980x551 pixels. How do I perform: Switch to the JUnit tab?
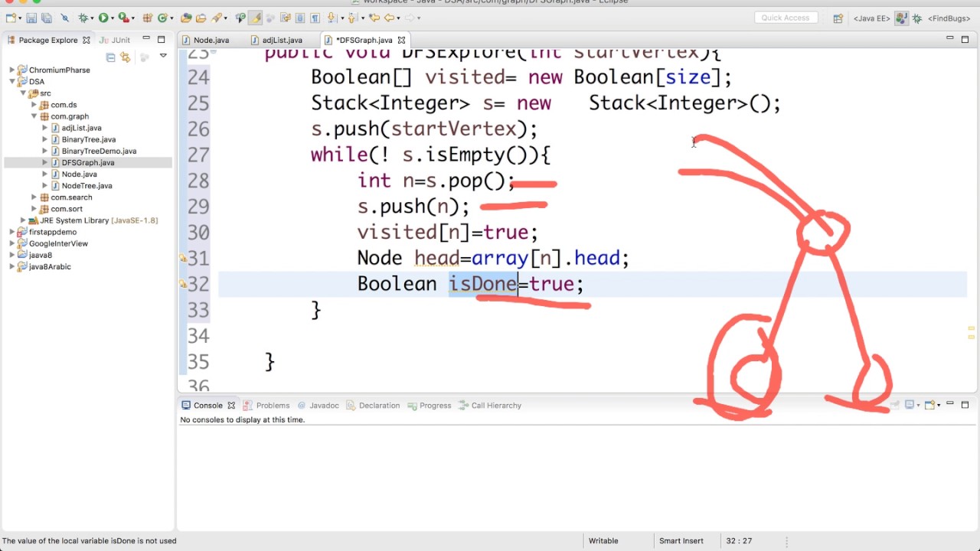click(115, 40)
